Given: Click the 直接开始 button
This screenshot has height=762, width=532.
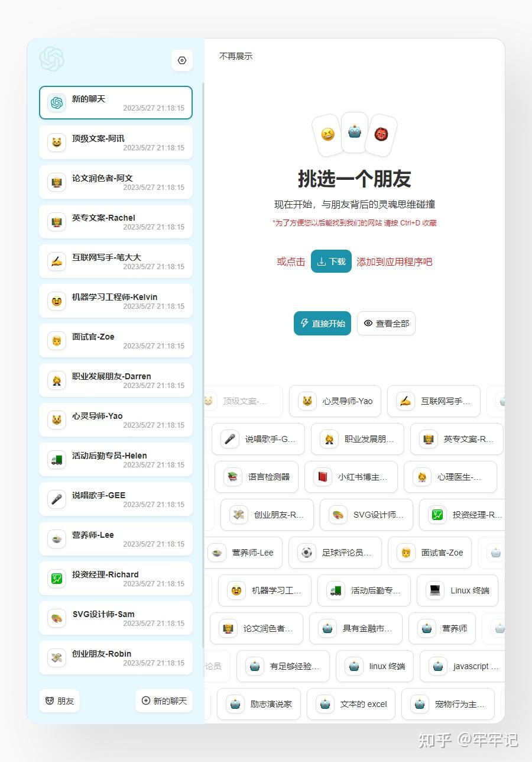Looking at the screenshot, I should (x=322, y=324).
